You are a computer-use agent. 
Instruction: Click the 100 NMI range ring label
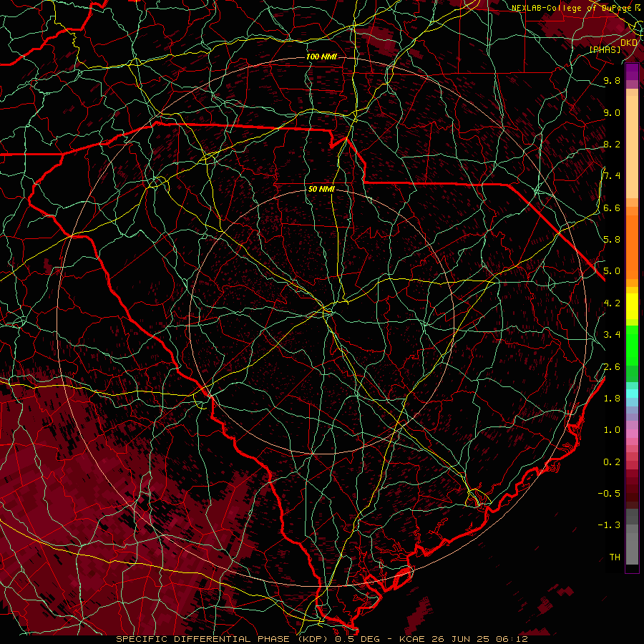pyautogui.click(x=321, y=57)
